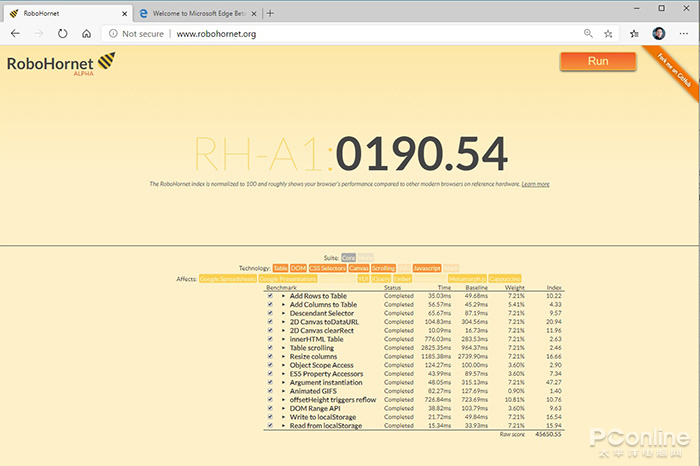Uncheck Descendant Selector checkbox
This screenshot has height=466, width=700.
pos(270,313)
